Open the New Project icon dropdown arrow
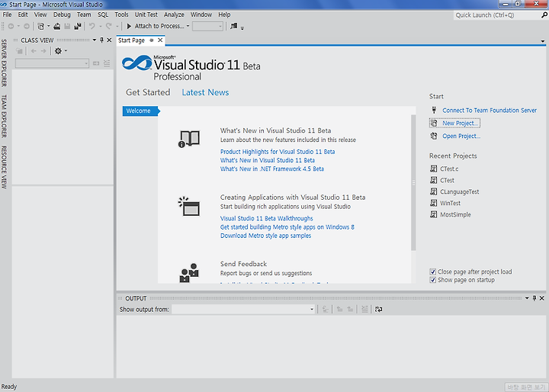549x392 pixels. click(x=48, y=26)
